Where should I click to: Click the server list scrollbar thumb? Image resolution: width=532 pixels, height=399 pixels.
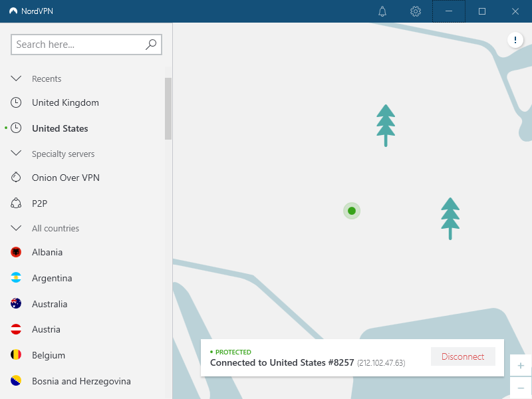click(168, 108)
